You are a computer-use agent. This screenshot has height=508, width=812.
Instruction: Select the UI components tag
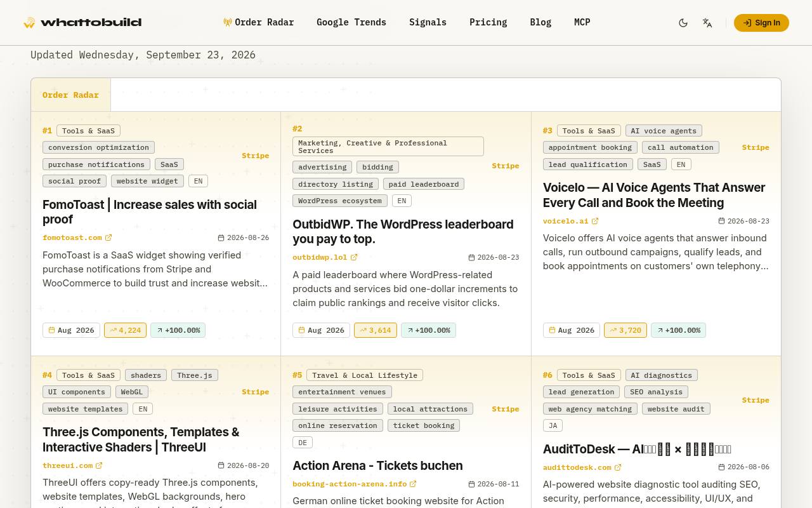click(x=77, y=392)
